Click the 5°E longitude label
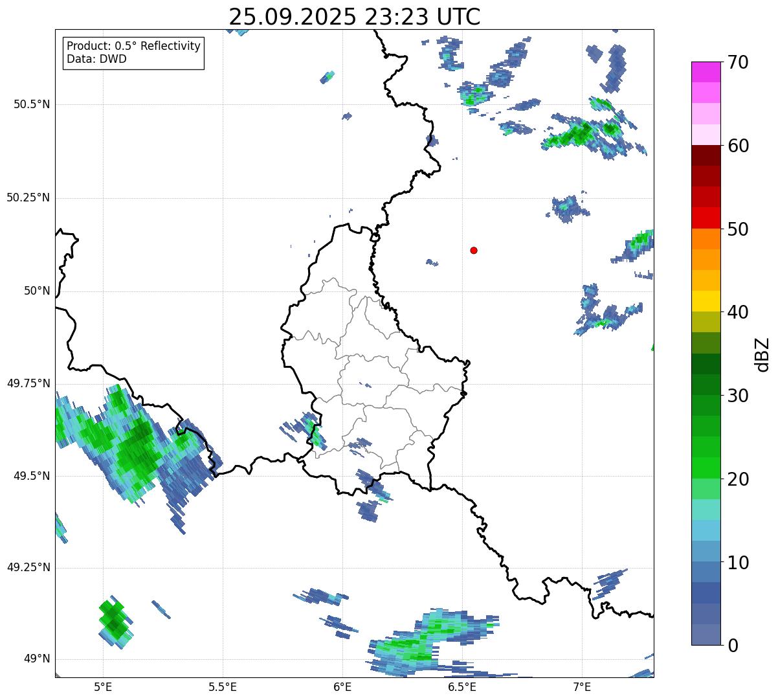The width and height of the screenshot is (778, 700). [103, 686]
